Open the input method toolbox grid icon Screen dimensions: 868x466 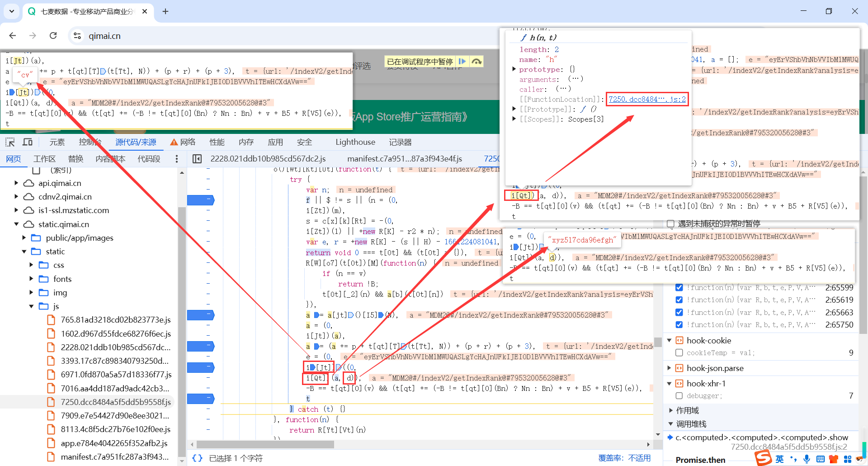[848, 459]
